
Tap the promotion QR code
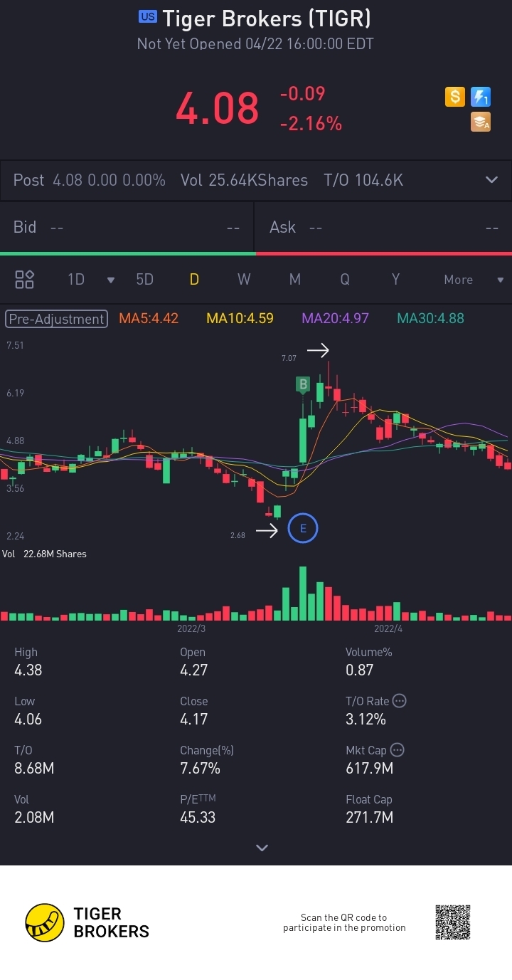(x=453, y=922)
